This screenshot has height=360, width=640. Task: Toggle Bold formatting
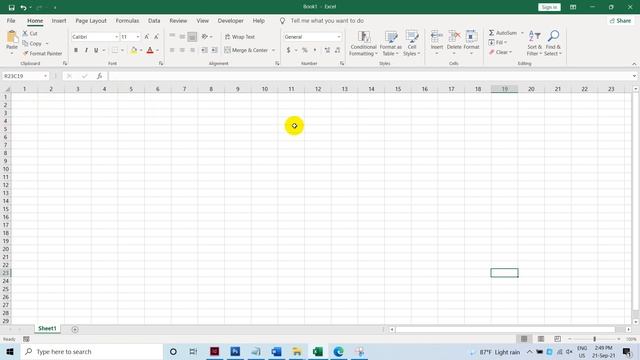[76, 50]
